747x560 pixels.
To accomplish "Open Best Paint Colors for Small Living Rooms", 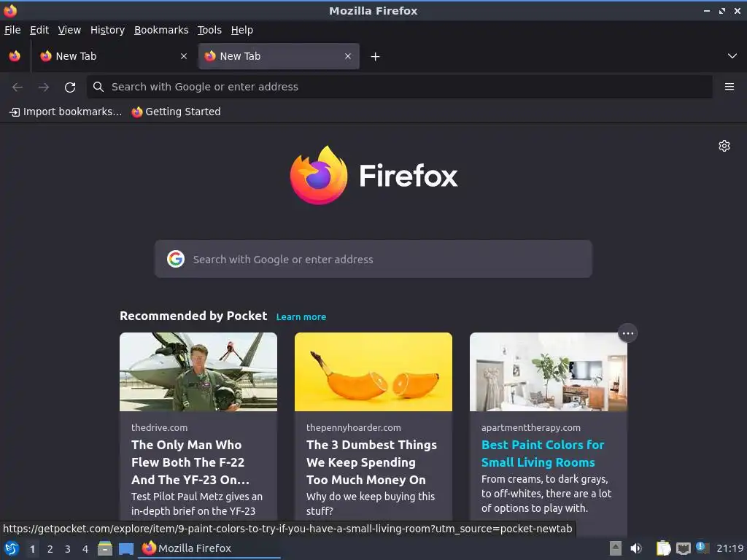I will 543,454.
